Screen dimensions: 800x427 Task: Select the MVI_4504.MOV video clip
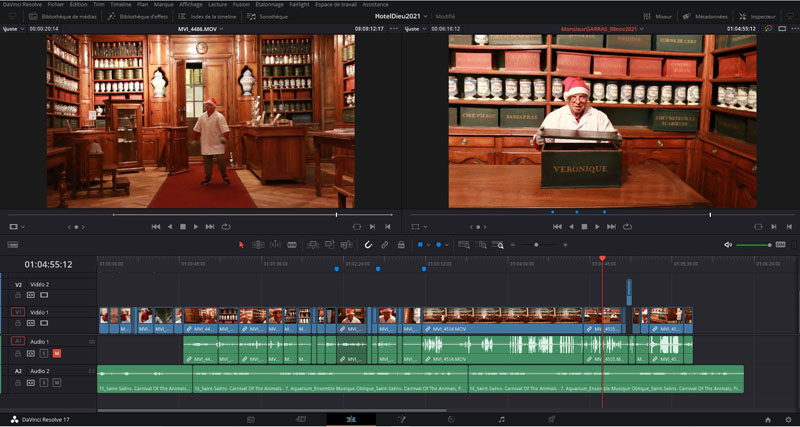pos(503,320)
